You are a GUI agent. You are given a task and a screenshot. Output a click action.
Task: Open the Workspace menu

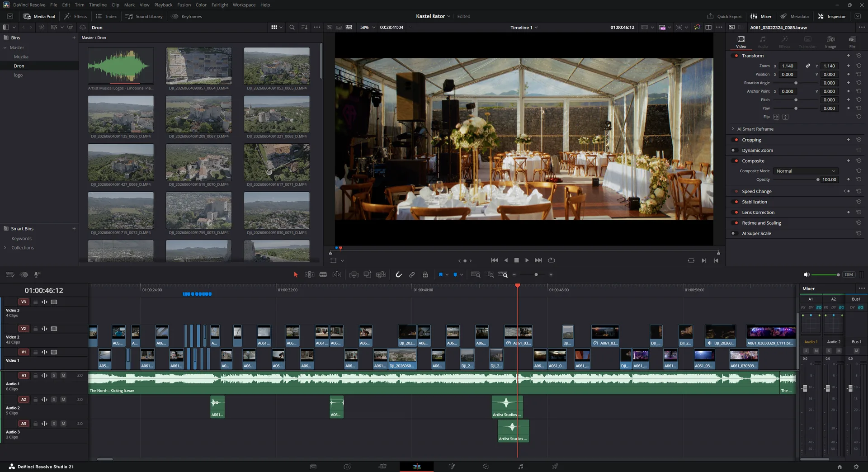[x=244, y=5]
